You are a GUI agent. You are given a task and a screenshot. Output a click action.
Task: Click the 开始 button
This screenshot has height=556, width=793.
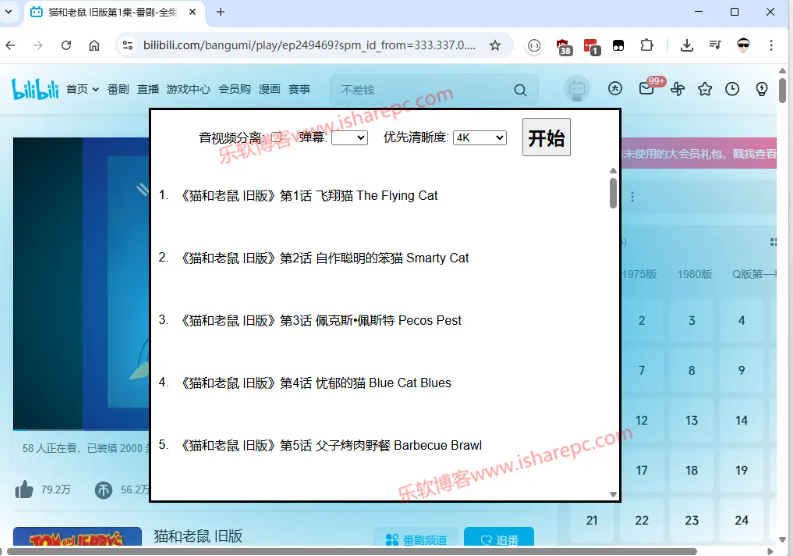pos(546,137)
